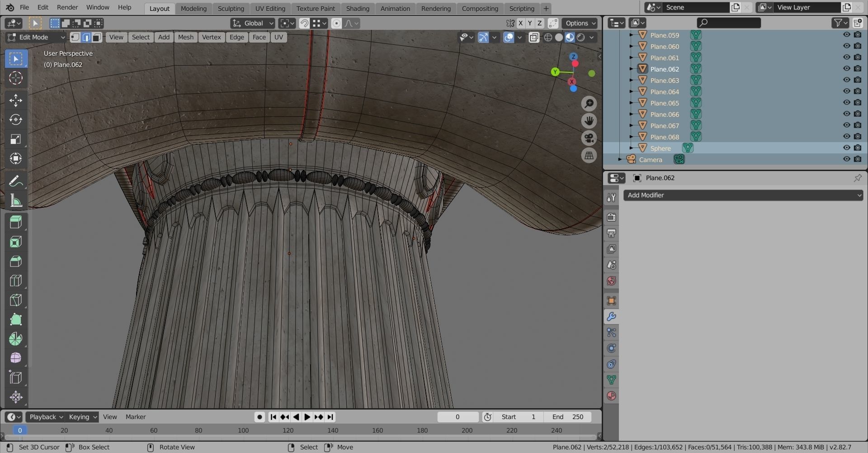Select the Select Box tool
Screen dimensions: 868x453
pos(16,59)
